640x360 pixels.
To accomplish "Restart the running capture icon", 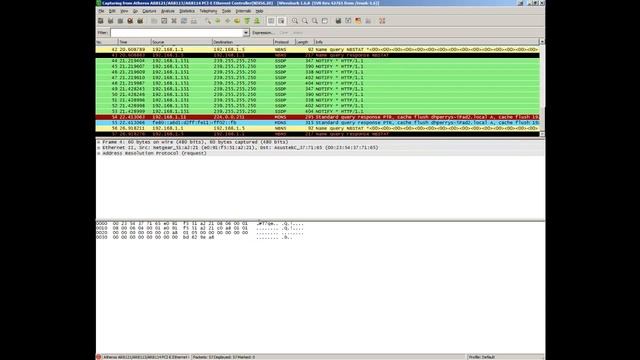I will click(x=140, y=21).
